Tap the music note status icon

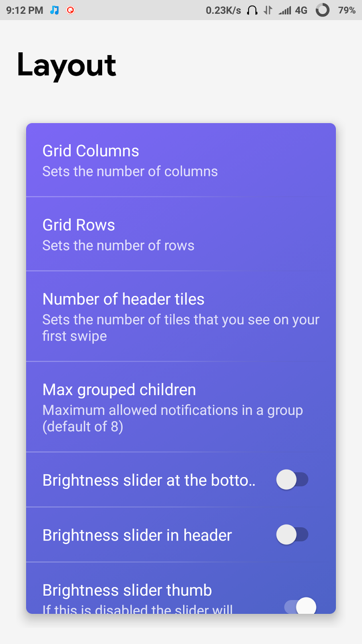(x=54, y=10)
